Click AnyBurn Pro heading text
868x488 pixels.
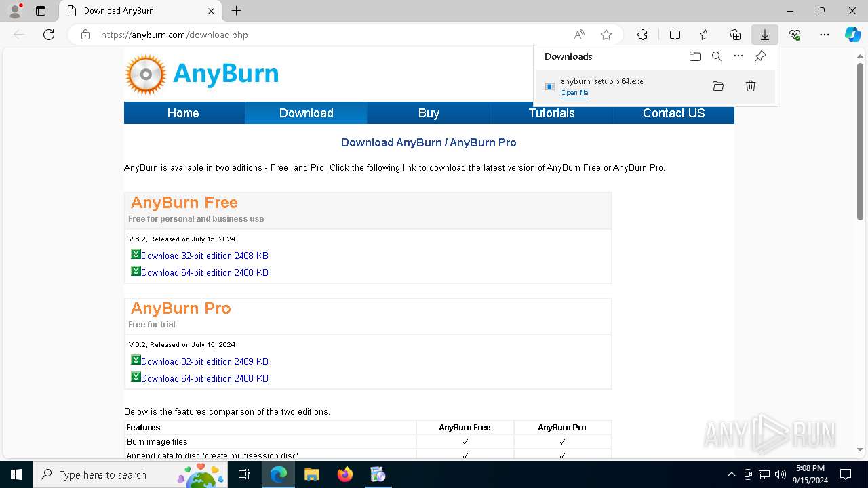point(180,308)
